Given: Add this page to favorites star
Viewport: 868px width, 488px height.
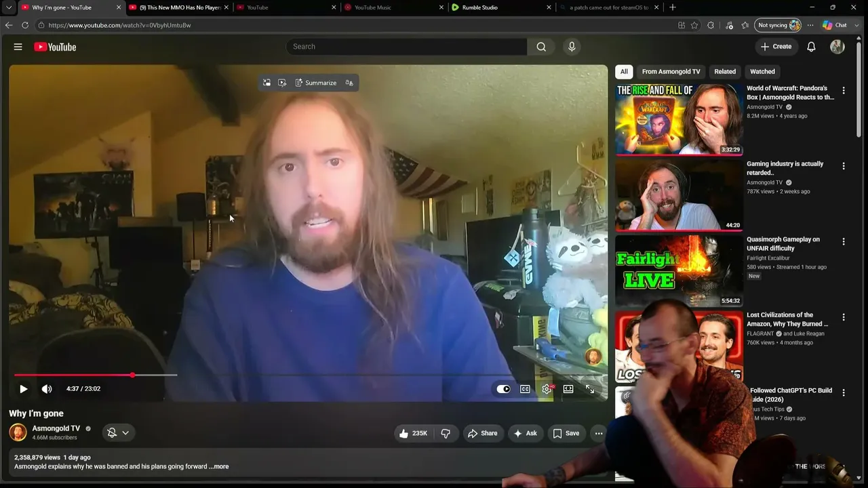Looking at the screenshot, I should coord(694,25).
